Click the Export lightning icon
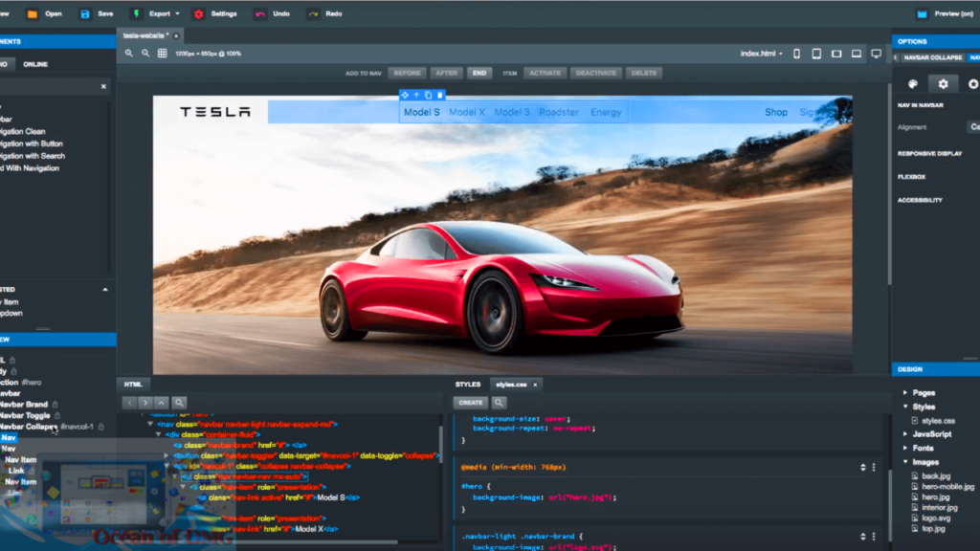 pos(135,14)
